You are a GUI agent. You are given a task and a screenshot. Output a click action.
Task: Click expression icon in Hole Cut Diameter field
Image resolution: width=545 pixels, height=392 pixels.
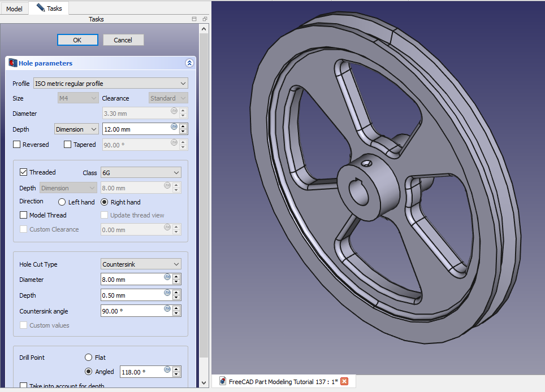167,277
